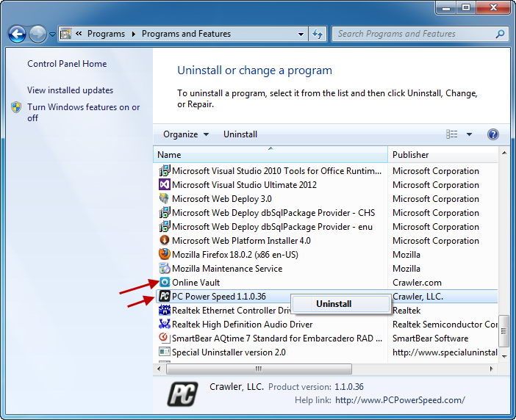Select Mozilla Firefox 18.0.2 (x86 en-US) entry

tap(235, 255)
